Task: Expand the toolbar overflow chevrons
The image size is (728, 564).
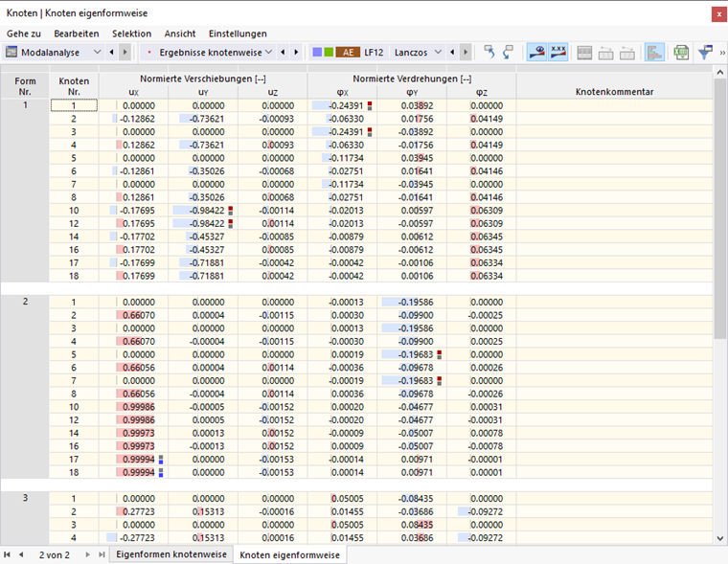Action: (722, 53)
